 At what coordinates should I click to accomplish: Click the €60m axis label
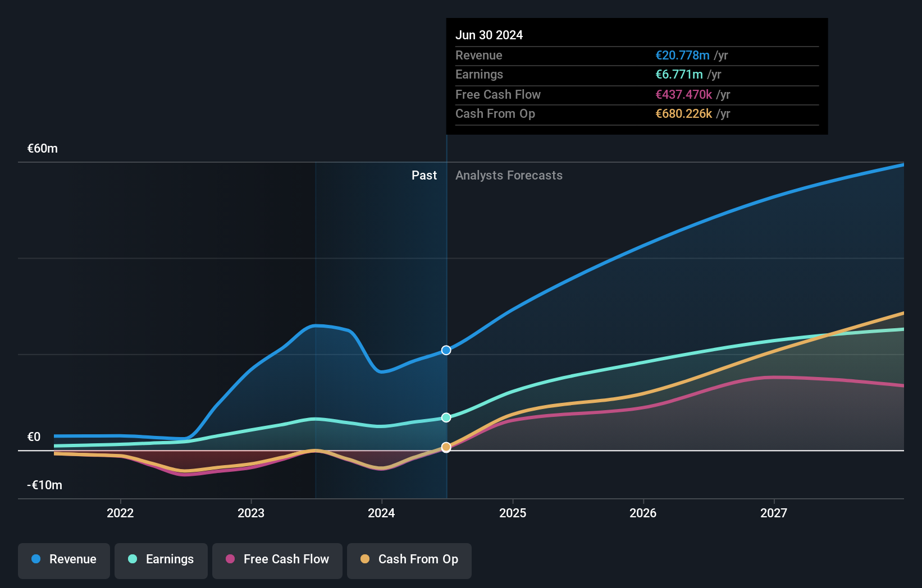pyautogui.click(x=42, y=149)
